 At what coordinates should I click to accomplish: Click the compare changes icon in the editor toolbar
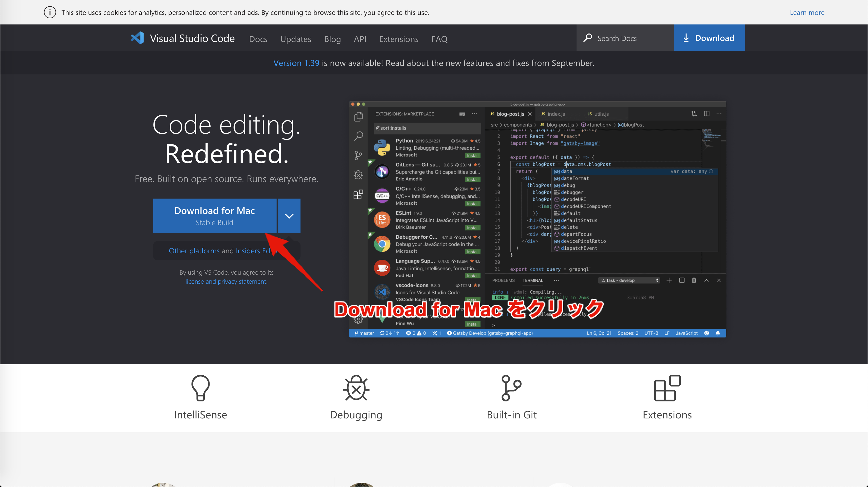tap(694, 114)
